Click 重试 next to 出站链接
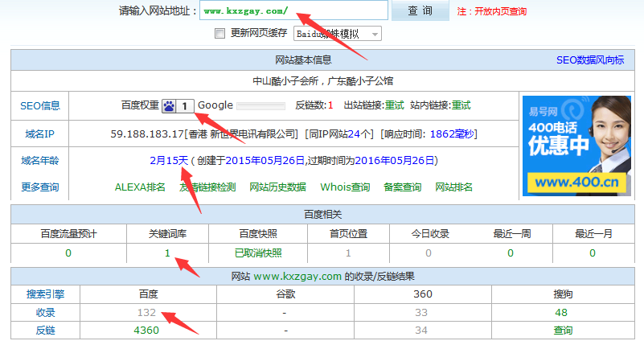 (394, 105)
